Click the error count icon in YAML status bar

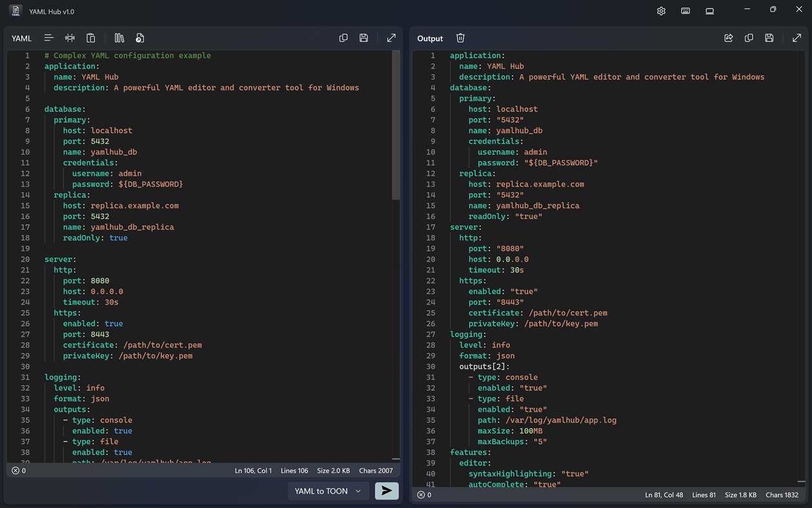pyautogui.click(x=15, y=471)
